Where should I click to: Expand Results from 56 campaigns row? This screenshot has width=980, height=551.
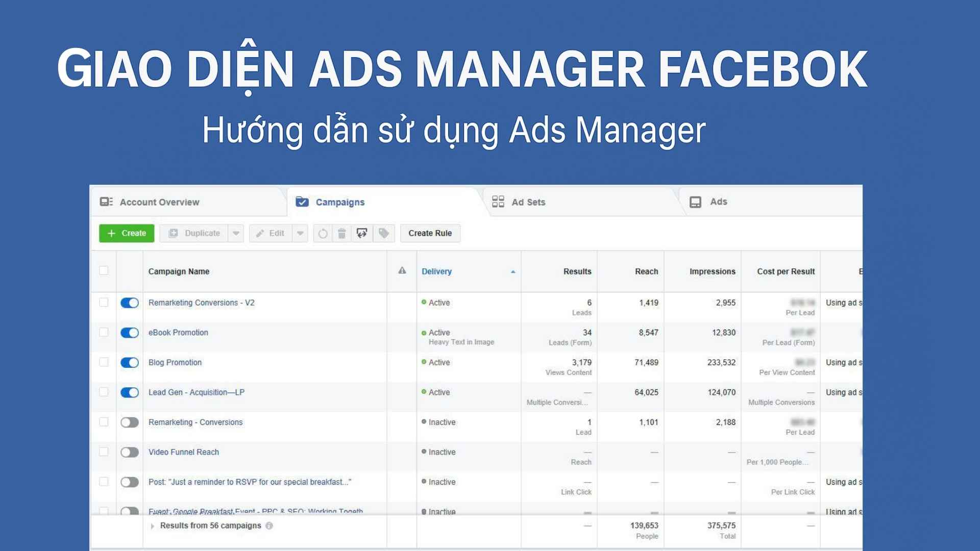[x=152, y=526]
